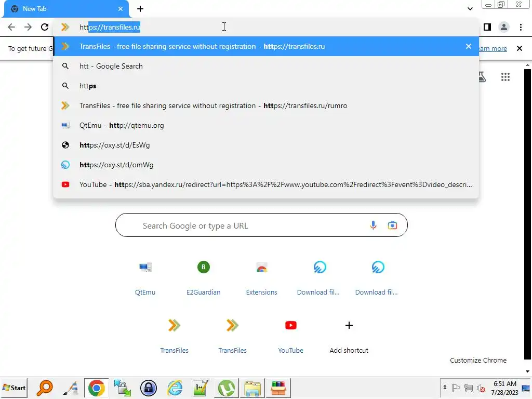Image resolution: width=532 pixels, height=399 pixels.
Task: Open the Chrome Labs flask icon
Action: 483,77
